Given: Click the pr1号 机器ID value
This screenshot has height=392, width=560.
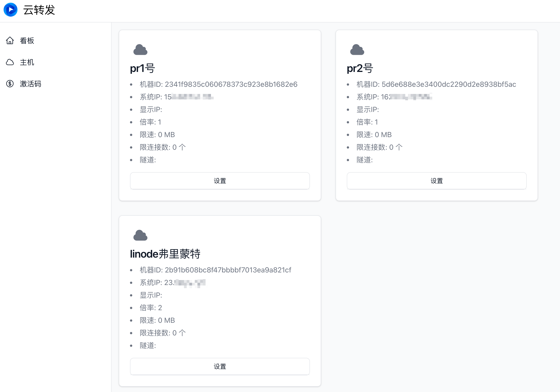Looking at the screenshot, I should pyautogui.click(x=231, y=84).
